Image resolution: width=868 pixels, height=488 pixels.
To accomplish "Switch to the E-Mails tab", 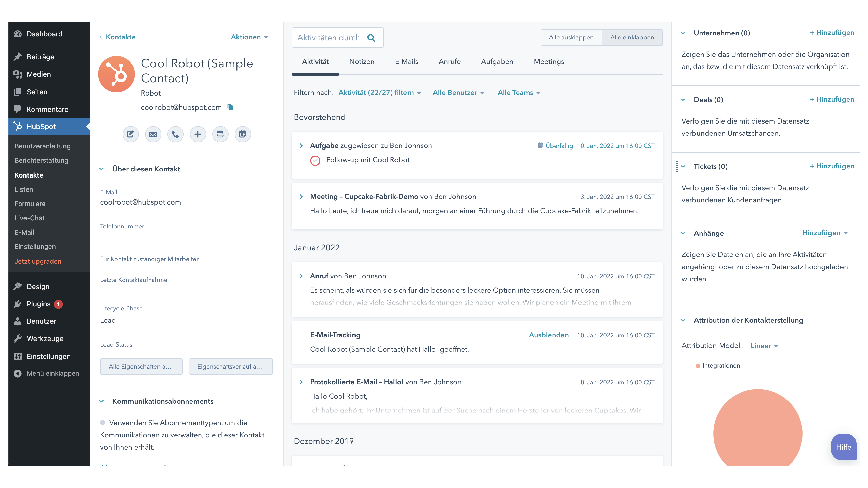I will [x=406, y=62].
